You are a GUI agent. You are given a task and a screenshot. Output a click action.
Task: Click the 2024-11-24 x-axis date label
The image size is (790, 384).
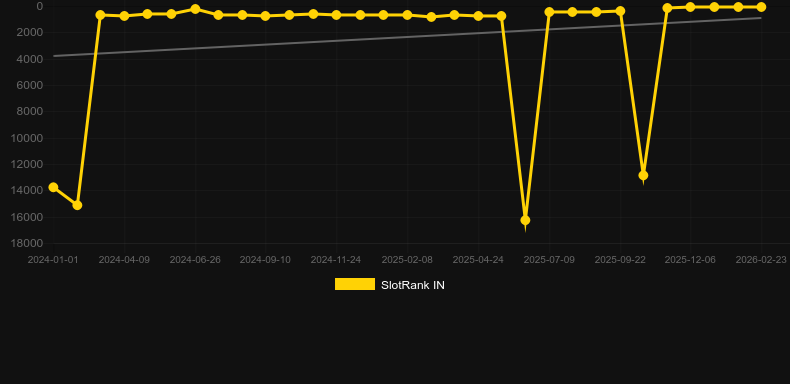click(336, 260)
